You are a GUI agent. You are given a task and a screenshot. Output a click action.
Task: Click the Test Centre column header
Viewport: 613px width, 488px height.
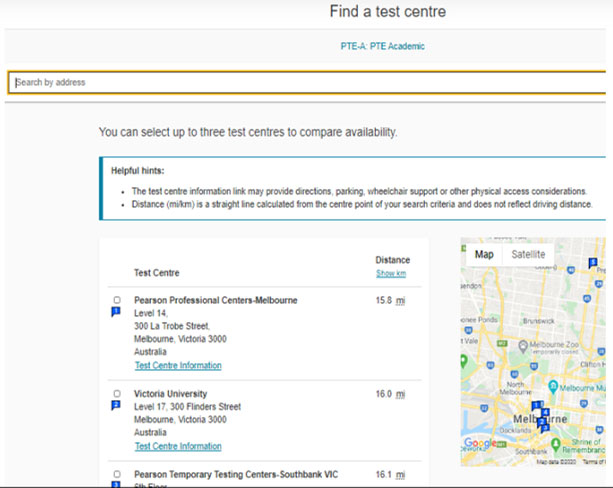157,273
